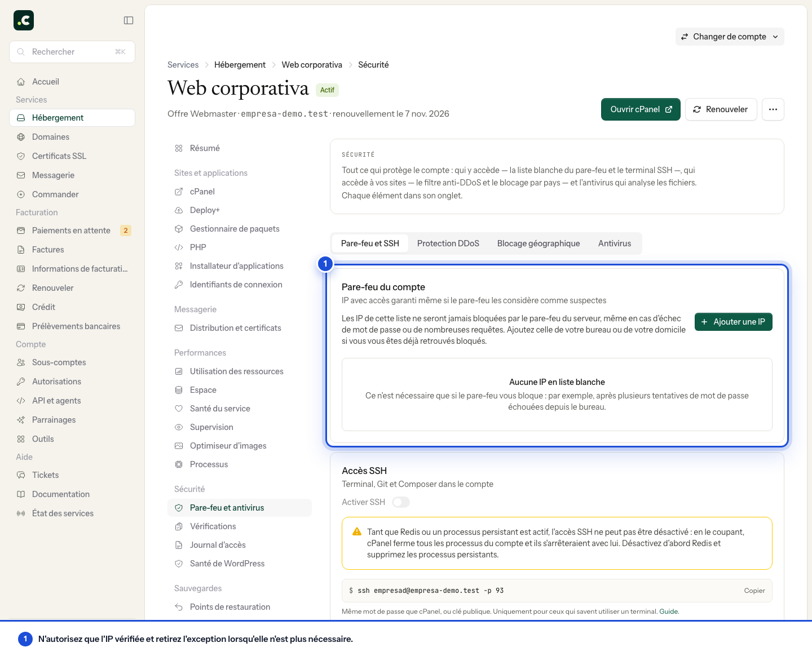Open Gestionnaire de paquets page
812x656 pixels.
pyautogui.click(x=240, y=229)
